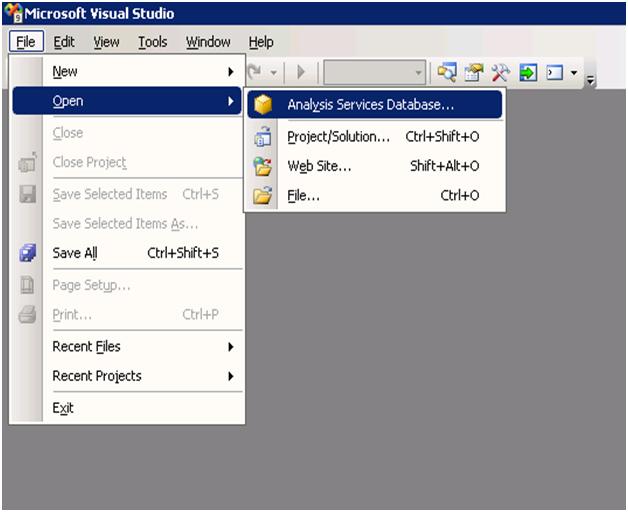Open the Redo history dropdown arrow

tap(274, 73)
